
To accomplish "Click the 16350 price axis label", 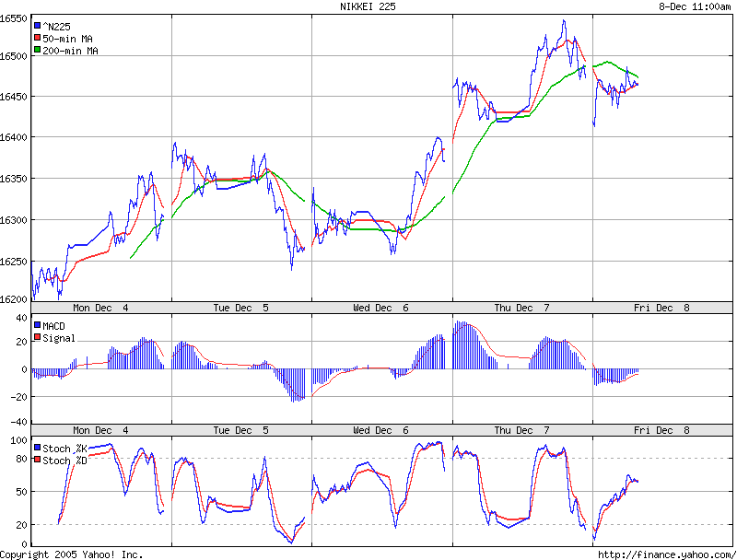I will (14, 179).
